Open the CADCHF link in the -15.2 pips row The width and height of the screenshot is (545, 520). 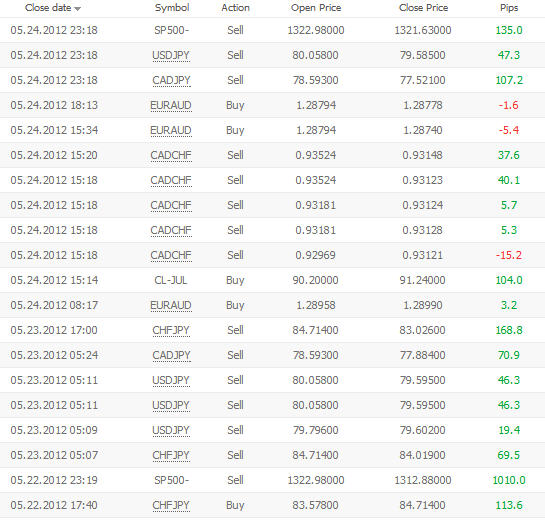(x=171, y=255)
